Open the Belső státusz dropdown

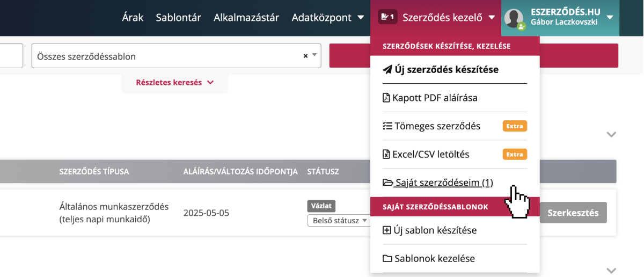(x=338, y=221)
